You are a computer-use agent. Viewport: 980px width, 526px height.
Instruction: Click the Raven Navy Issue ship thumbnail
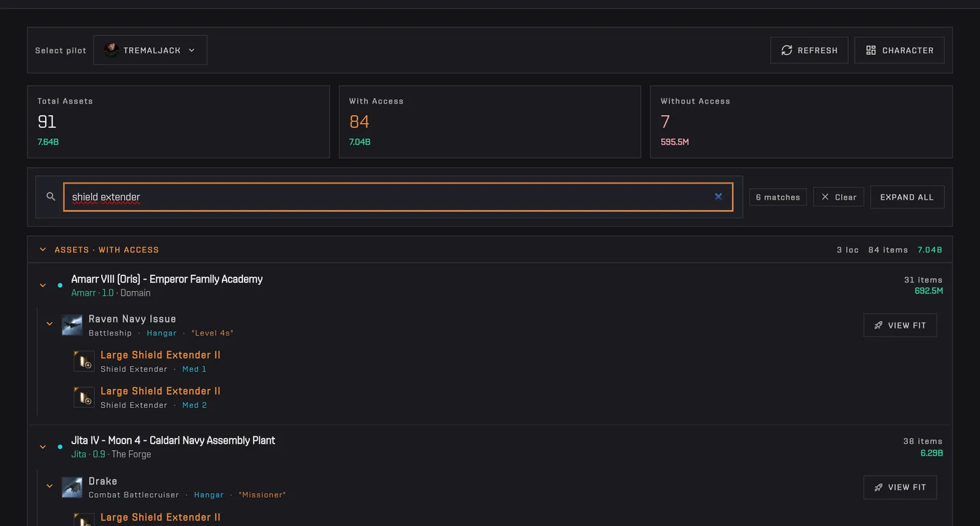tap(72, 325)
